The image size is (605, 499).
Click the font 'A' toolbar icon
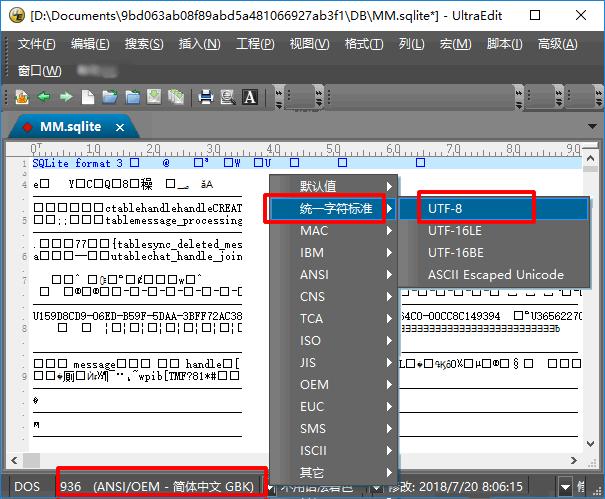tap(249, 97)
